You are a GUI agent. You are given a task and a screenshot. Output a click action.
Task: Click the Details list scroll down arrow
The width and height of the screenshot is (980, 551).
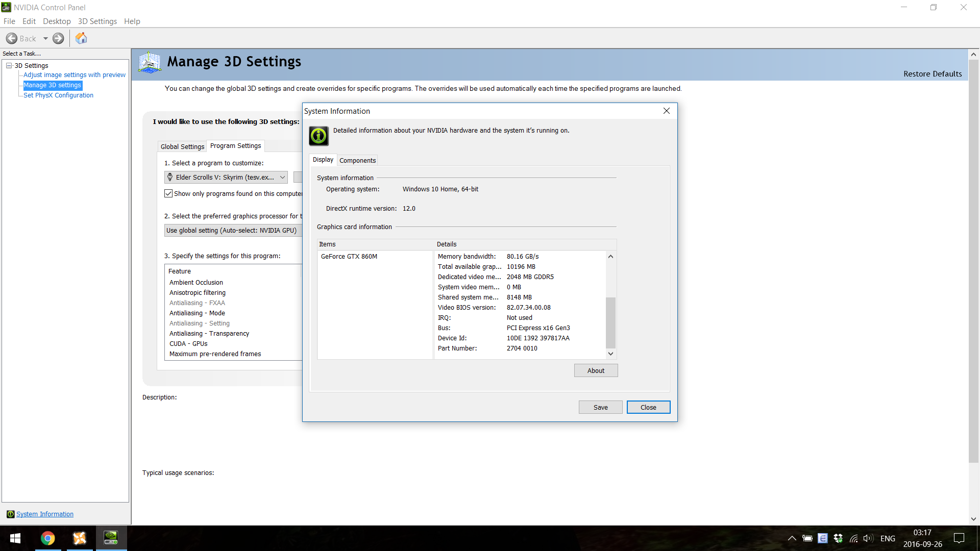tap(610, 354)
